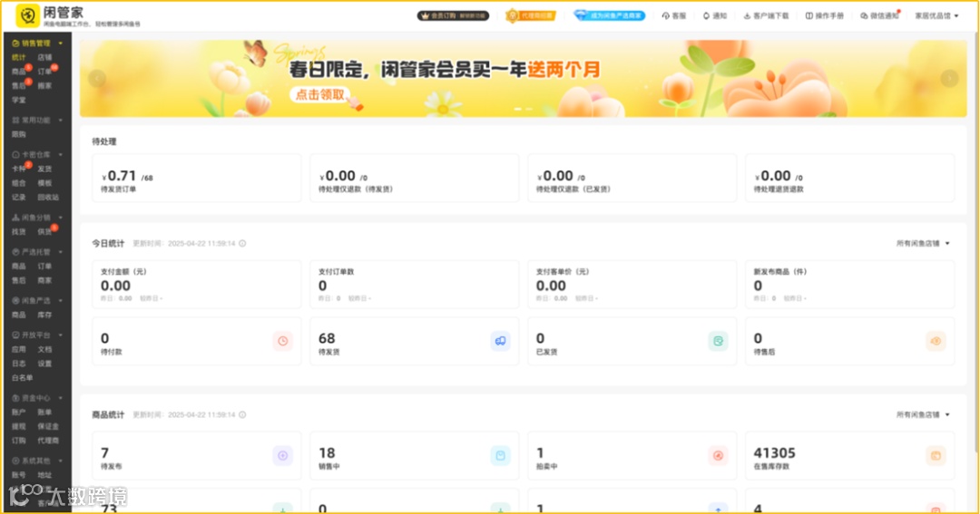Click the 代理商招募 badge

[531, 15]
